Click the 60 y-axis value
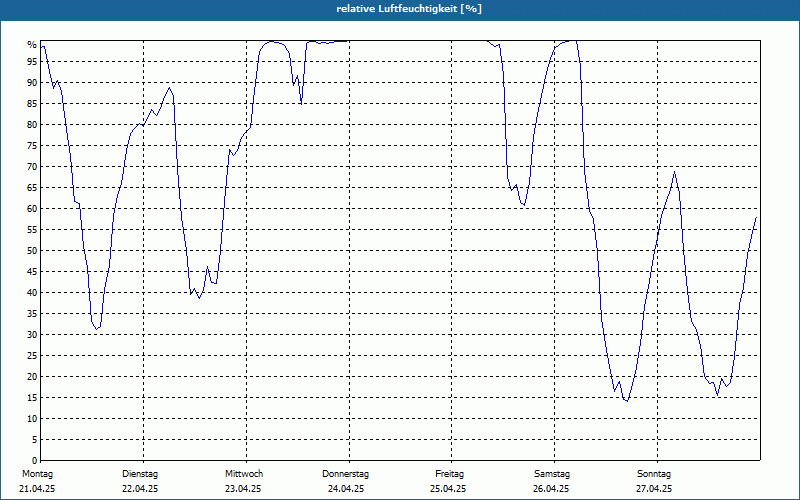The image size is (800, 500). (x=32, y=209)
